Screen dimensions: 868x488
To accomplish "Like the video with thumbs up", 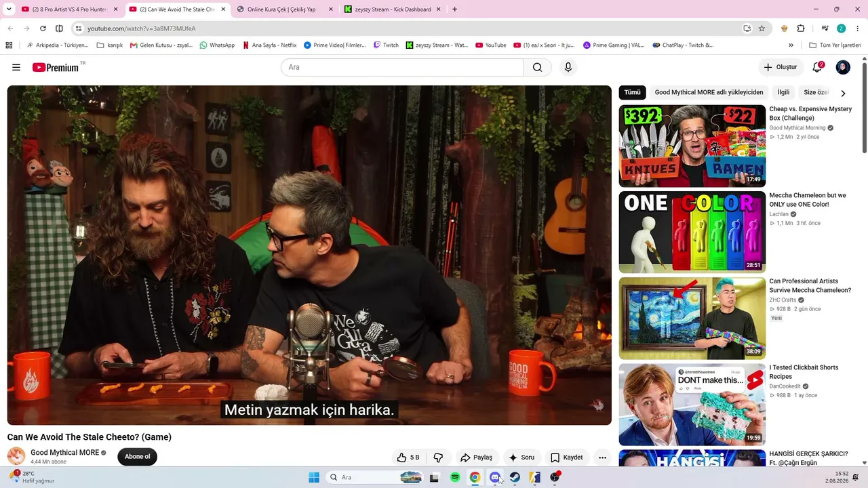I will tap(408, 457).
